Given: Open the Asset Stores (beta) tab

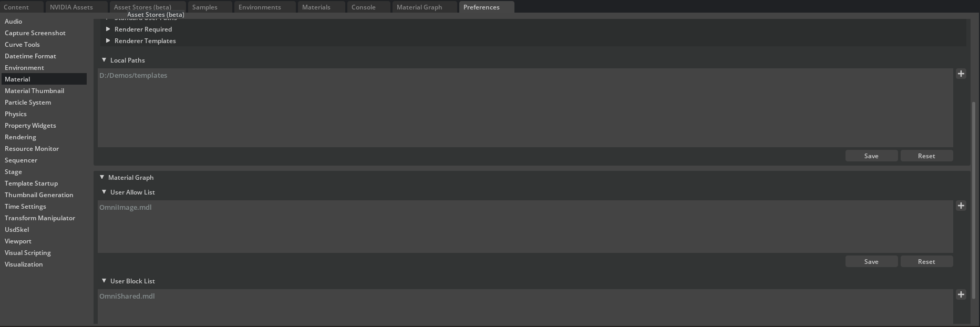Looking at the screenshot, I should [148, 7].
